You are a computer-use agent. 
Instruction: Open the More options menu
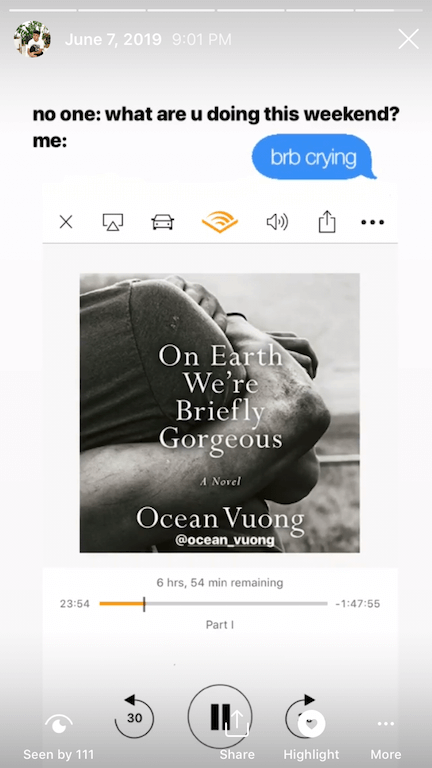(386, 737)
